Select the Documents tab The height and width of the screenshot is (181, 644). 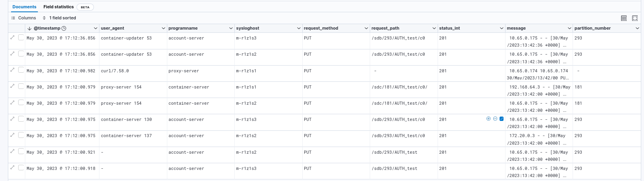pyautogui.click(x=24, y=7)
